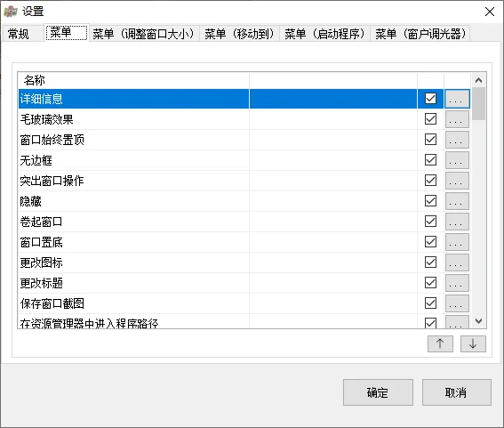The image size is (504, 428).
Task: Click the scrollbar up arrow
Action: pos(478,80)
